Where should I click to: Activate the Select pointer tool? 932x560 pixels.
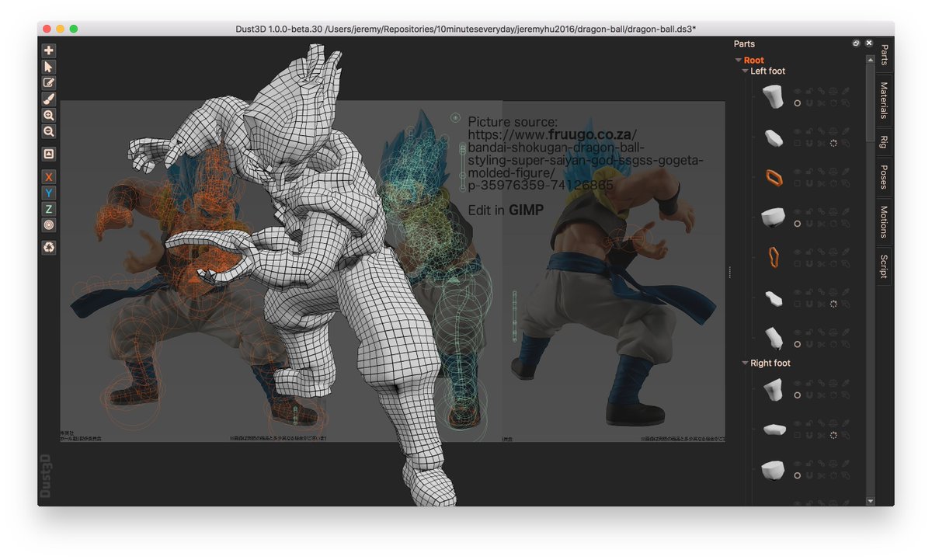coord(49,67)
